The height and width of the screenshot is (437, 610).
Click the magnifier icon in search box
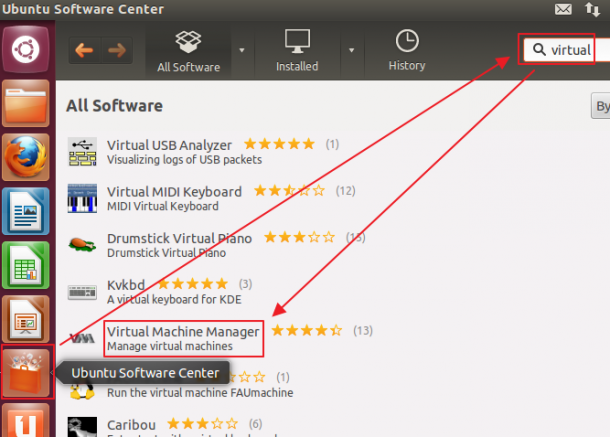[x=539, y=50]
